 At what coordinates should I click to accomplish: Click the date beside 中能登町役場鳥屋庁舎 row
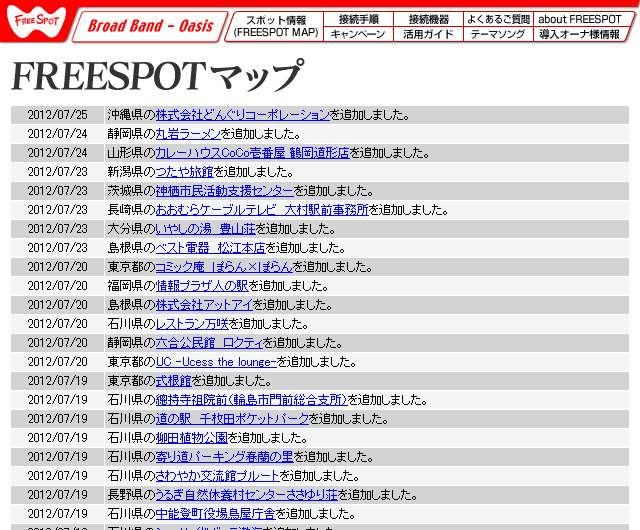pyautogui.click(x=58, y=513)
